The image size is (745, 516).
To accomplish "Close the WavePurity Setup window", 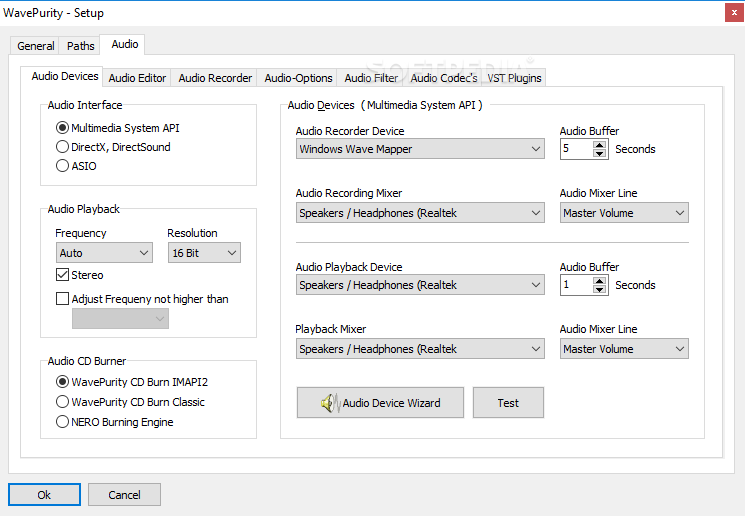I will click(x=734, y=13).
